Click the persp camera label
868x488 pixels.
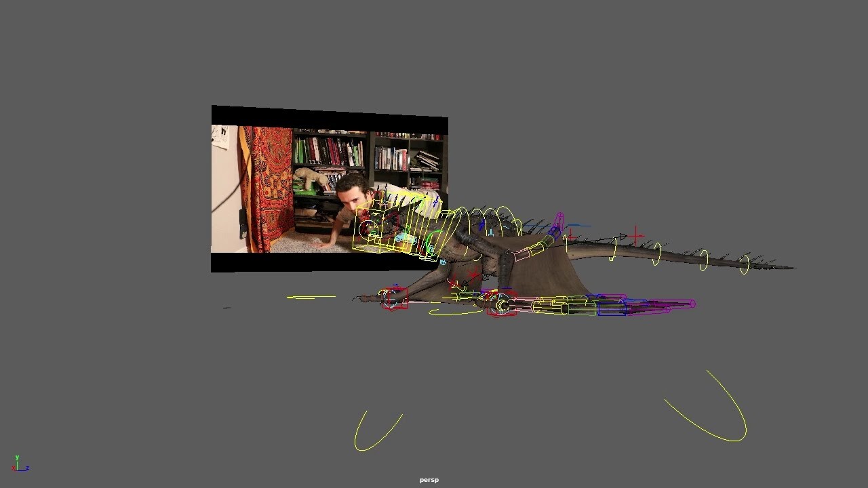pyautogui.click(x=428, y=479)
